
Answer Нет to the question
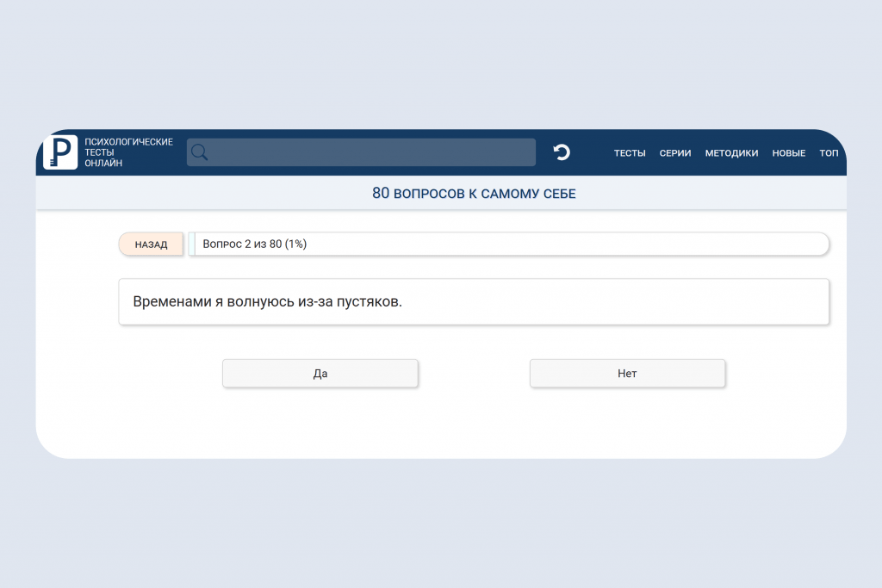click(627, 374)
